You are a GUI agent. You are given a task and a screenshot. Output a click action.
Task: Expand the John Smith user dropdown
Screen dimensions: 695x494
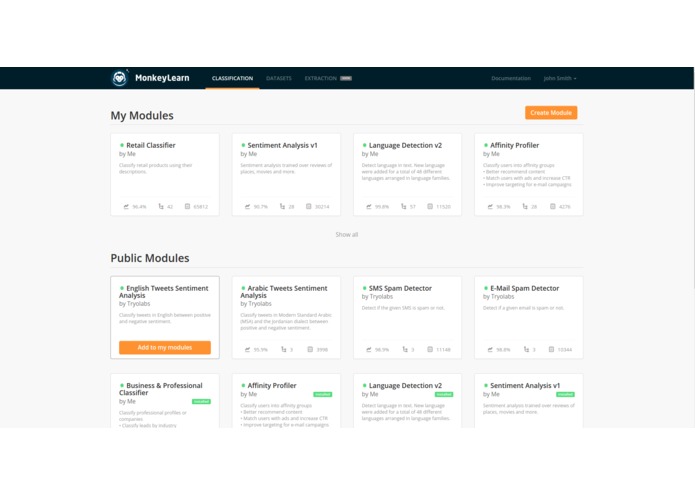coord(560,78)
